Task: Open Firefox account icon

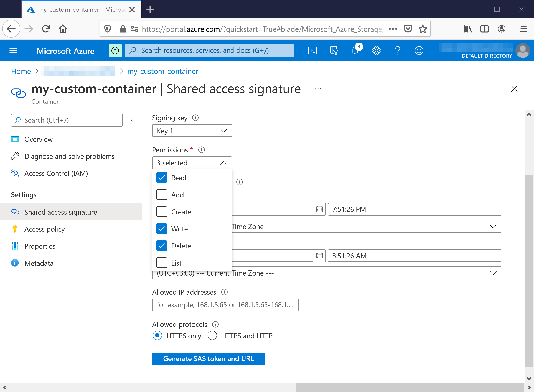Action: coord(501,29)
